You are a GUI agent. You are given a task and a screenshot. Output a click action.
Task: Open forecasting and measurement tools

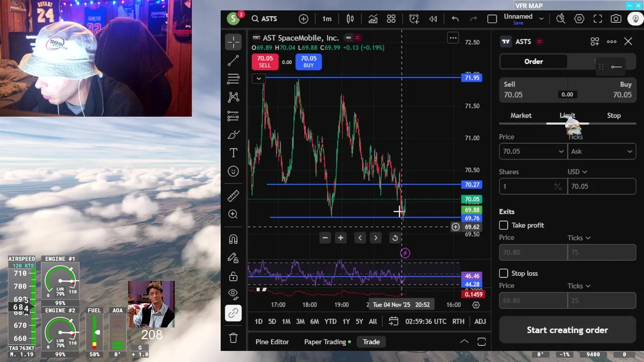pyautogui.click(x=233, y=116)
